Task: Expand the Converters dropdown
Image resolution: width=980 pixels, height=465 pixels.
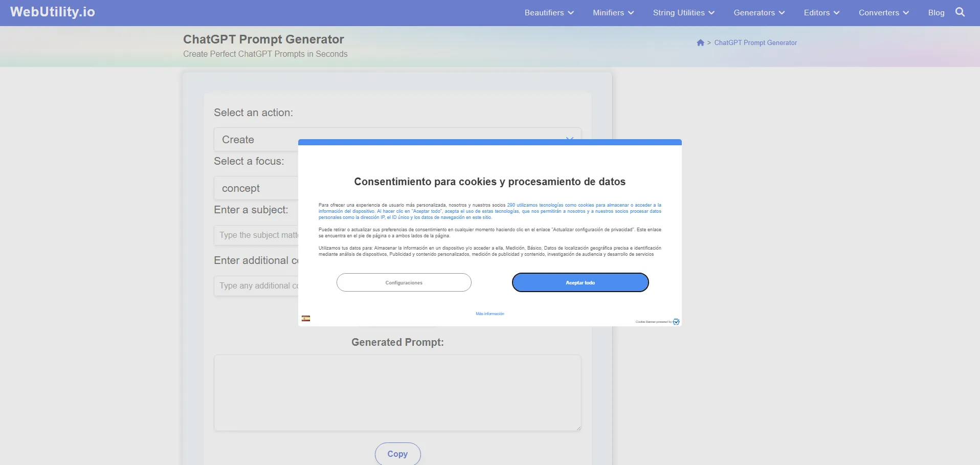Action: click(x=883, y=13)
